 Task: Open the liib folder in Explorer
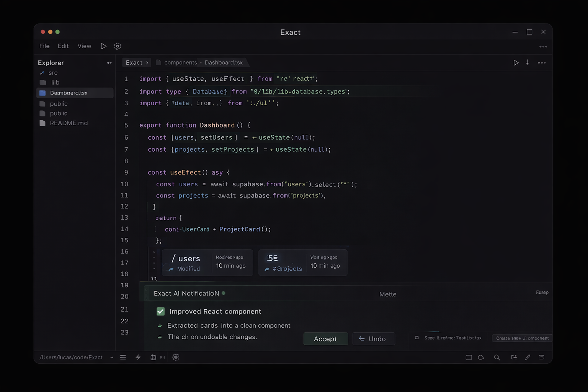pyautogui.click(x=55, y=83)
